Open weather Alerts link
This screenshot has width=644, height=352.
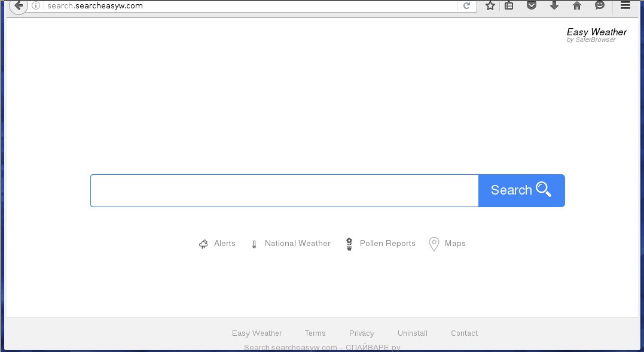[224, 244]
